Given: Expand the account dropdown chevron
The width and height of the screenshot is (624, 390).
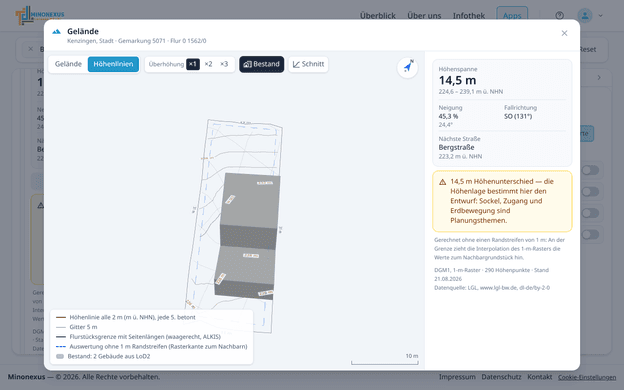Looking at the screenshot, I should tap(601, 16).
